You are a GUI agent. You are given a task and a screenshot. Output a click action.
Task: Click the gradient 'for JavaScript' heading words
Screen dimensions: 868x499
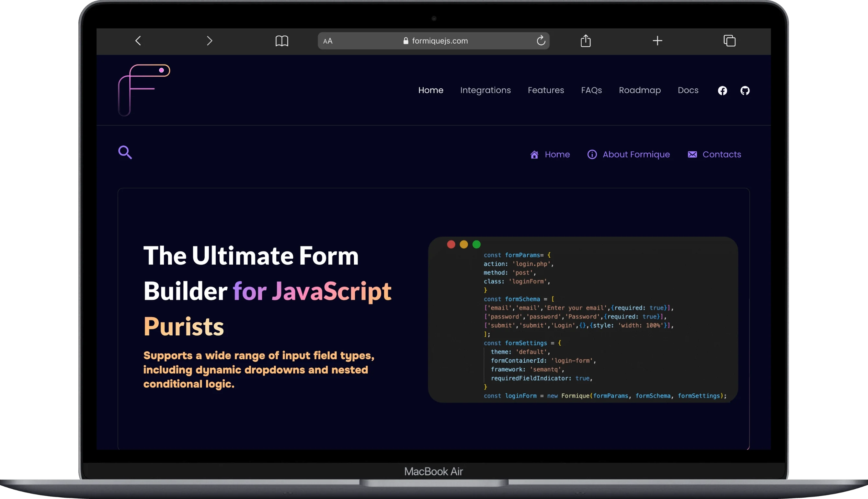[x=312, y=291]
